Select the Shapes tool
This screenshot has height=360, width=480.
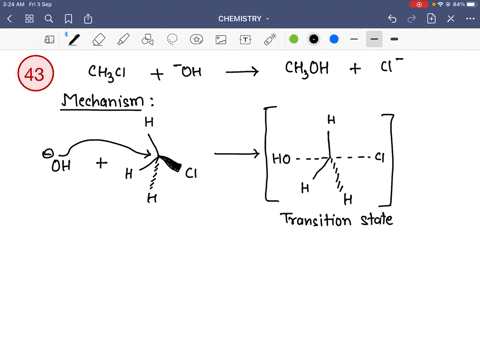tap(148, 40)
